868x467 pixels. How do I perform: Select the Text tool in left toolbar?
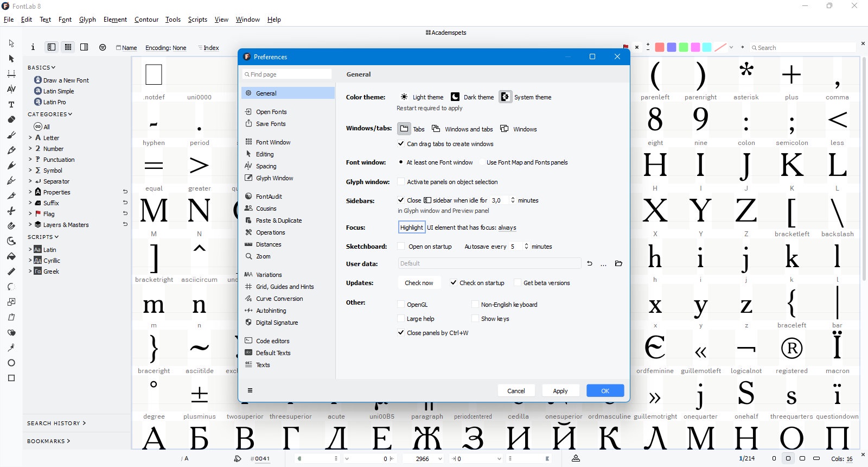(x=11, y=104)
